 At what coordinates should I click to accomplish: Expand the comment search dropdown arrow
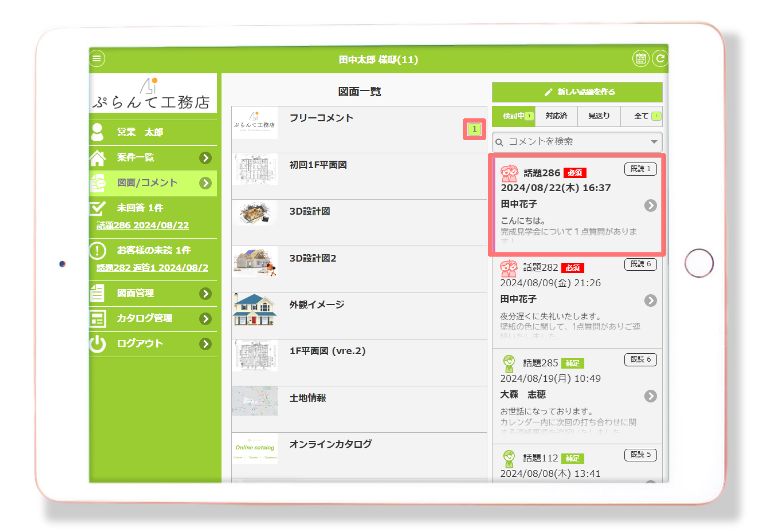pos(654,142)
